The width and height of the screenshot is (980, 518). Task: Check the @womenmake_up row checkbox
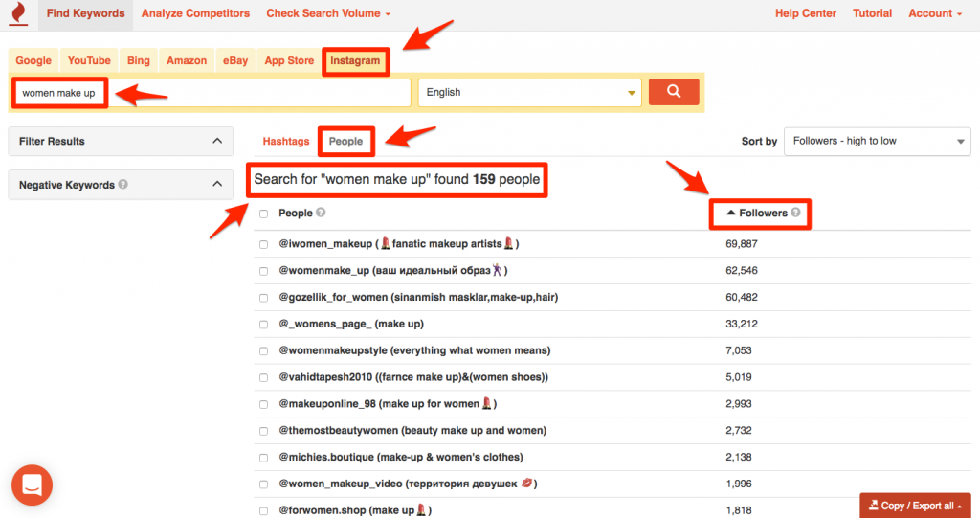pyautogui.click(x=264, y=272)
